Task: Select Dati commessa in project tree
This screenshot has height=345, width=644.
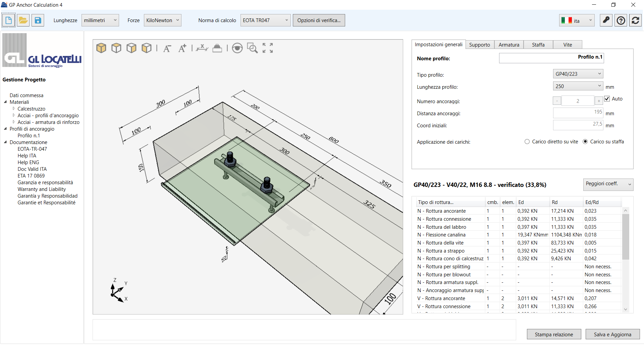Action: click(26, 95)
